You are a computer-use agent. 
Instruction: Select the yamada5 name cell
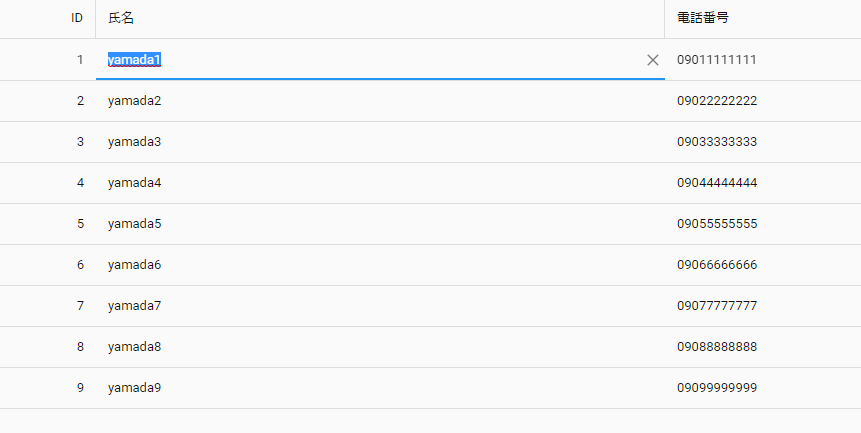point(380,224)
